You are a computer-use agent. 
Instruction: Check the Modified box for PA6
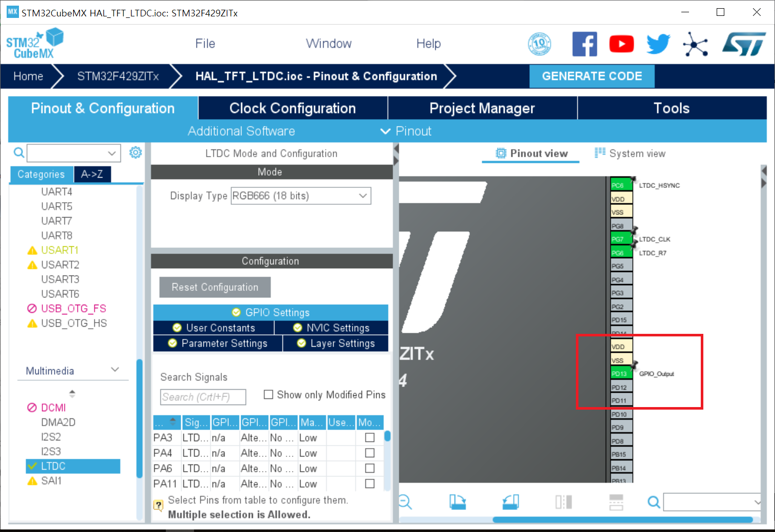point(370,469)
